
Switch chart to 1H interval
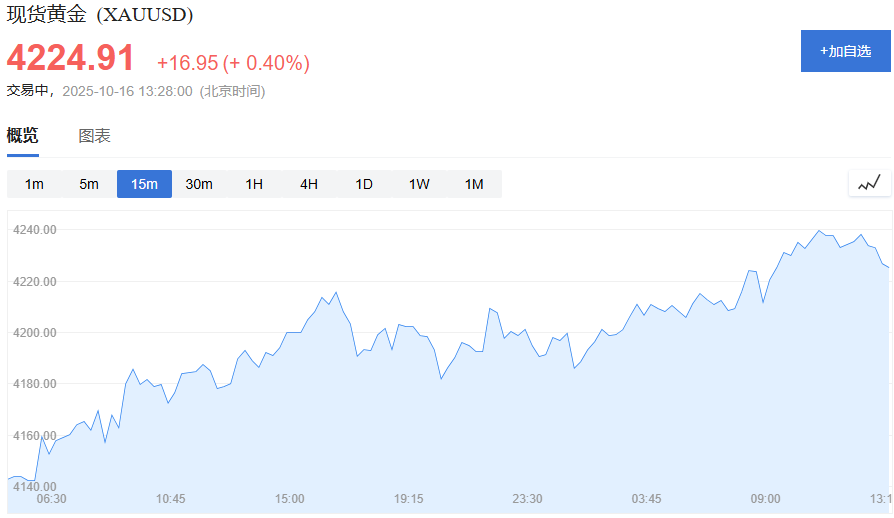pyautogui.click(x=254, y=184)
